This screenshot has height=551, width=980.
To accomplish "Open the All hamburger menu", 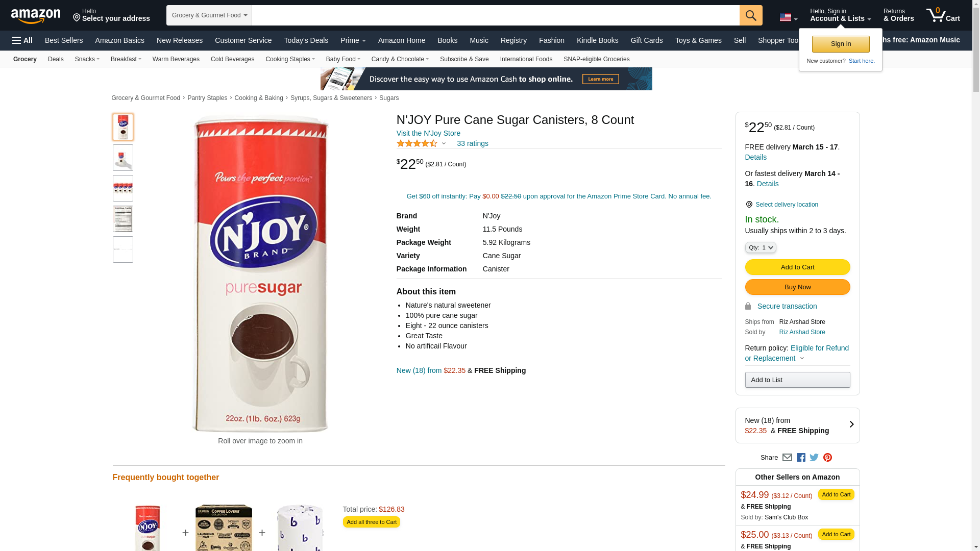I will coord(22,40).
